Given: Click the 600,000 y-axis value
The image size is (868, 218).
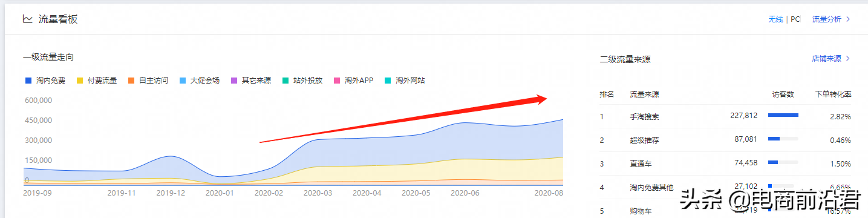Looking at the screenshot, I should click(x=38, y=100).
